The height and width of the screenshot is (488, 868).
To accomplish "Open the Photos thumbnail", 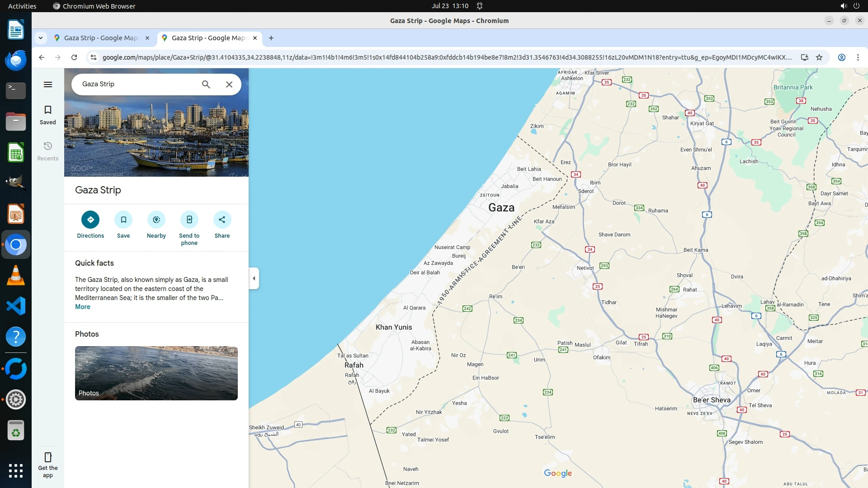I will (x=156, y=373).
